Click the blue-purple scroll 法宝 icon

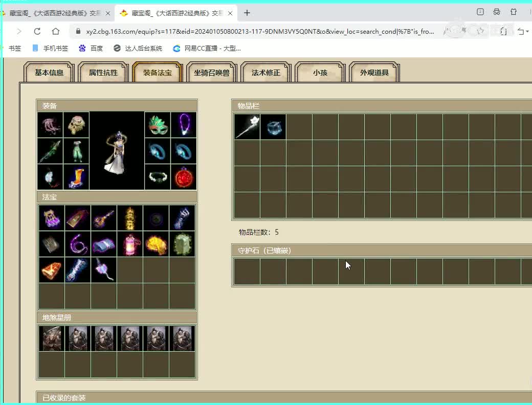point(104,244)
